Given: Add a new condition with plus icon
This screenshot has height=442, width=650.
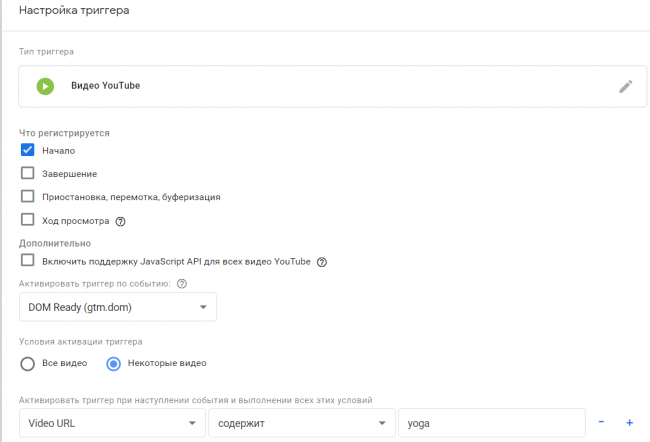Looking at the screenshot, I should [x=630, y=423].
